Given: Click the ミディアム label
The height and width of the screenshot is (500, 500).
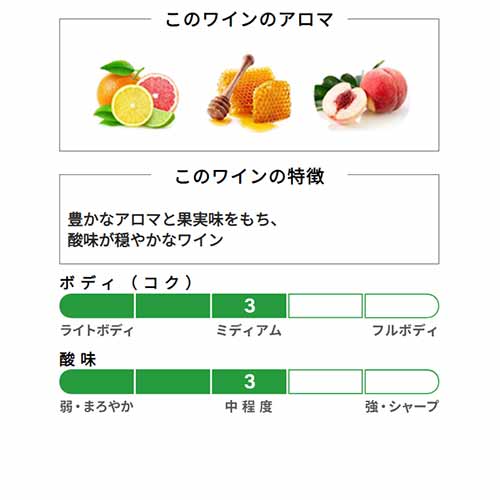Looking at the screenshot, I should pyautogui.click(x=249, y=331).
